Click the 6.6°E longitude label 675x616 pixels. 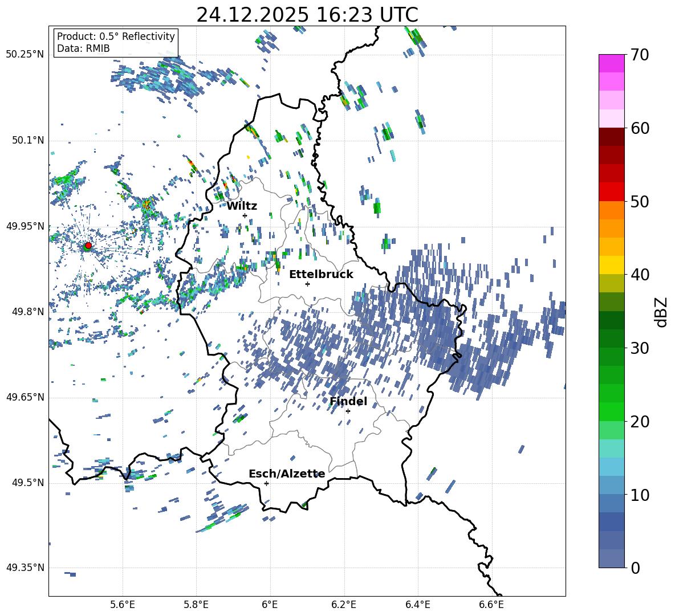491,605
